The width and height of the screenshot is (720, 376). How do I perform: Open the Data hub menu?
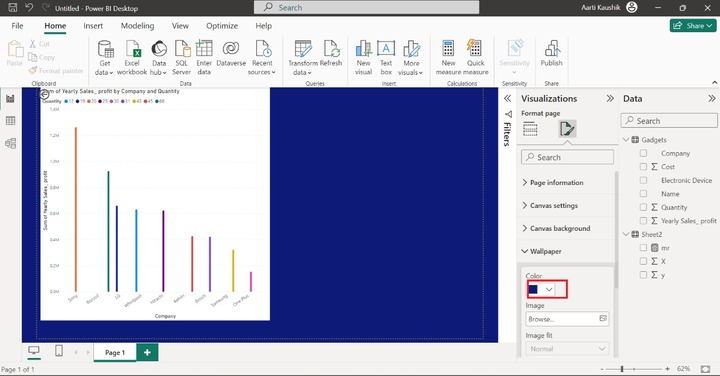pyautogui.click(x=158, y=58)
